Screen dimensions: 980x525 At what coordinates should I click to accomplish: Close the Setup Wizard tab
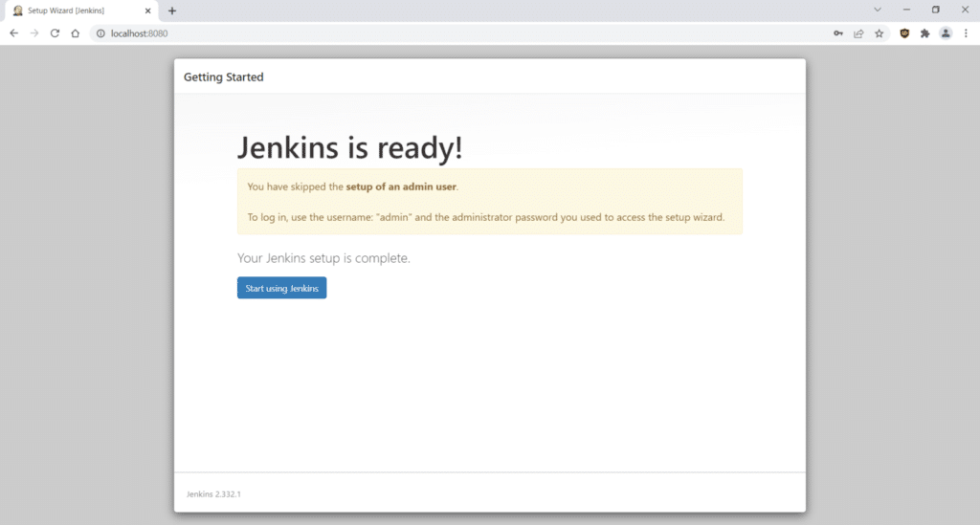click(148, 11)
